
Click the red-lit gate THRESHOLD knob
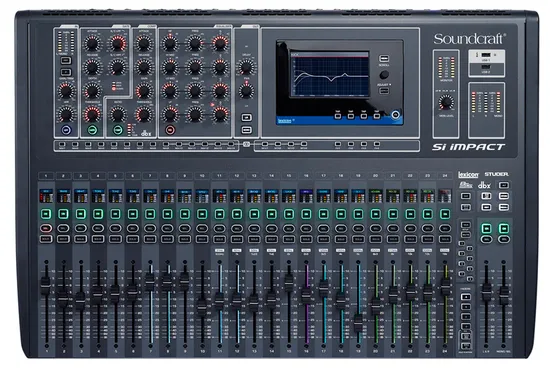coord(92,114)
